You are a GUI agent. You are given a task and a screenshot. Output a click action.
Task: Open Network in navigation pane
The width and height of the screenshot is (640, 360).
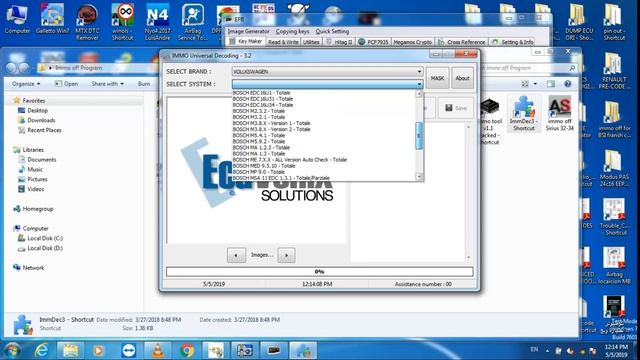click(x=29, y=268)
